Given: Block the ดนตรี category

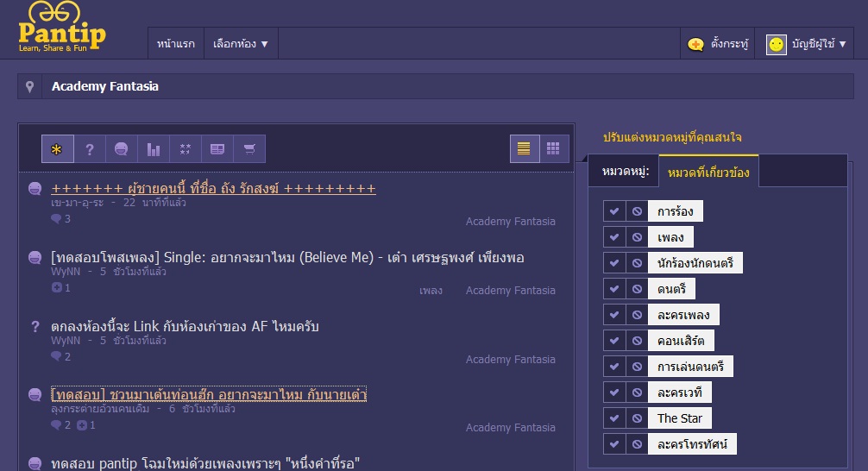Looking at the screenshot, I should coord(637,288).
